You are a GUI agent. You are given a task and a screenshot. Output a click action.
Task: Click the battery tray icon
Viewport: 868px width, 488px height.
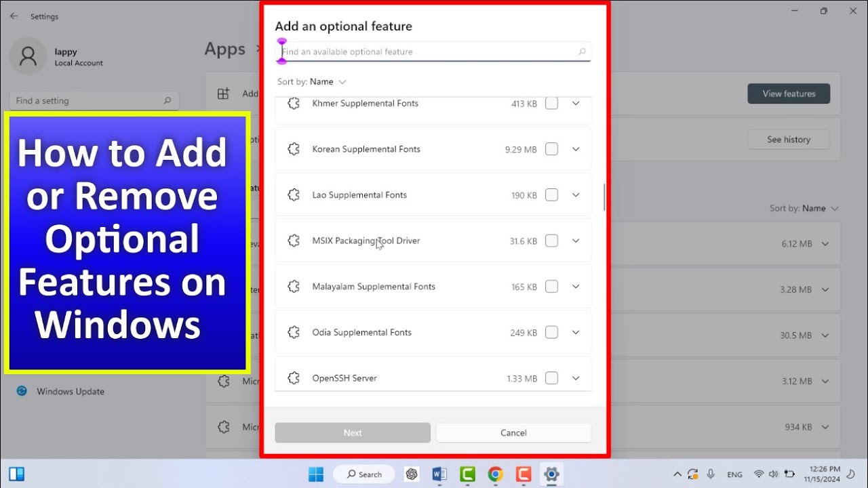(789, 474)
